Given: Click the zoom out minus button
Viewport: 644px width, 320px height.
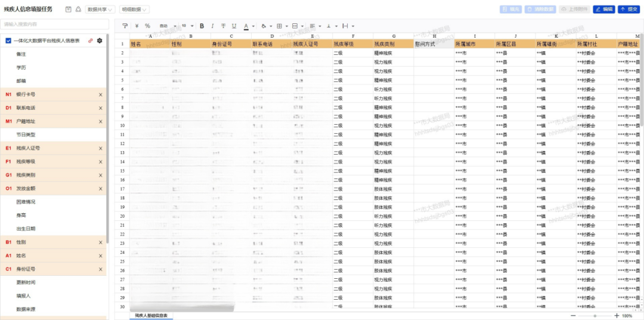Looking at the screenshot, I should (574, 316).
